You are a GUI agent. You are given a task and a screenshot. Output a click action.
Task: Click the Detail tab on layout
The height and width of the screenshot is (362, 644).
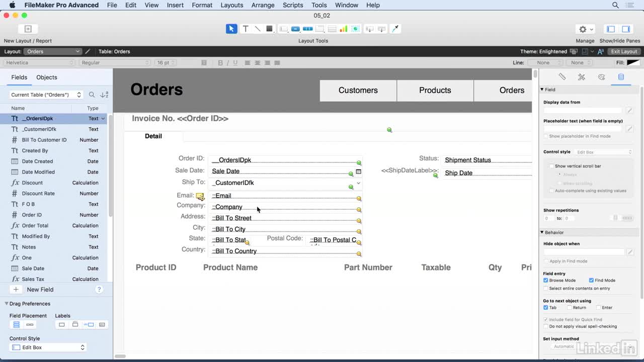coord(153,136)
